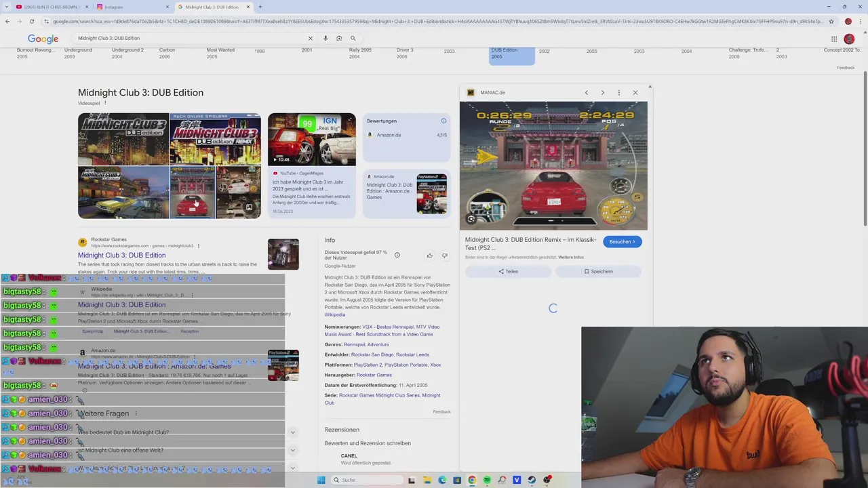Image resolution: width=868 pixels, height=488 pixels.
Task: Open the Google account avatar on the results page
Action: click(849, 39)
